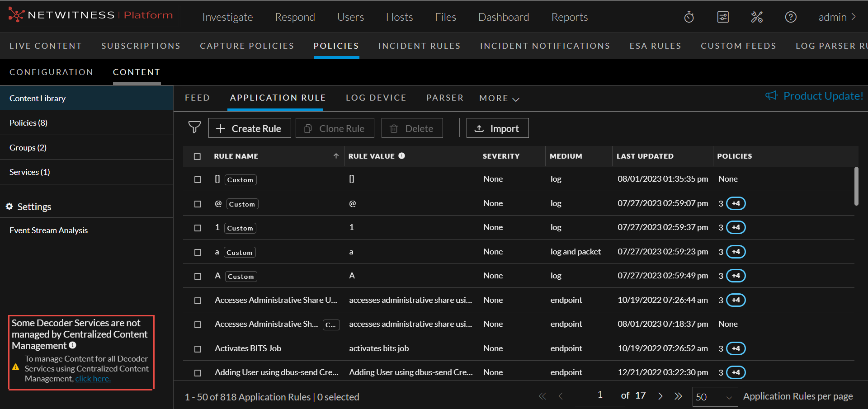
Task: Open the jobs/preferences panel icon in header
Action: pyautogui.click(x=723, y=17)
